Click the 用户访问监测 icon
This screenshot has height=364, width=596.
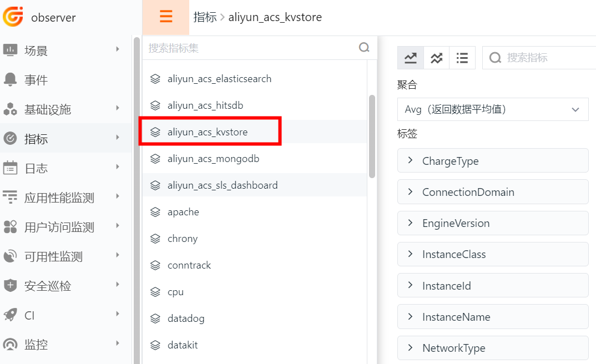coord(10,226)
